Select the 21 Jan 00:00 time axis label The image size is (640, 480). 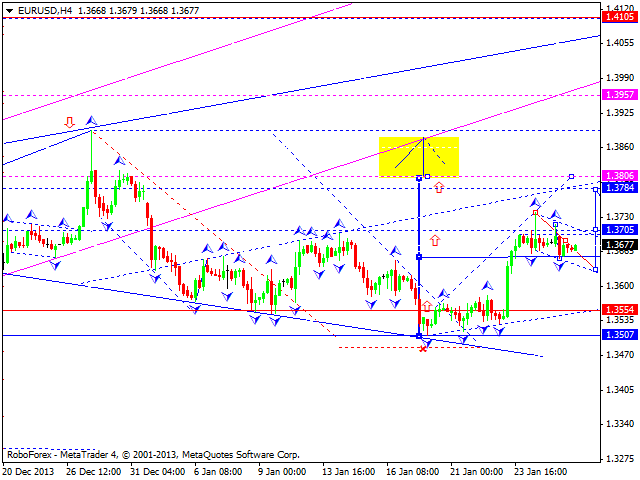point(477,472)
